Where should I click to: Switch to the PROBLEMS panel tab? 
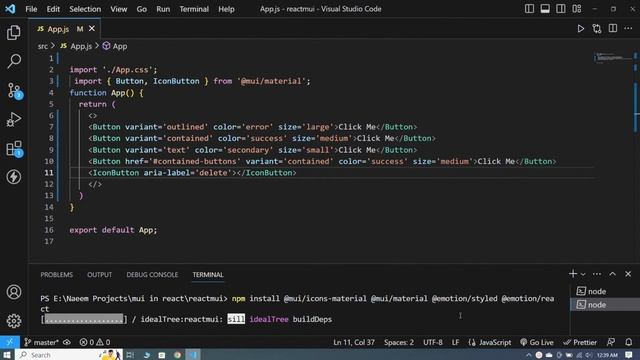click(x=56, y=275)
